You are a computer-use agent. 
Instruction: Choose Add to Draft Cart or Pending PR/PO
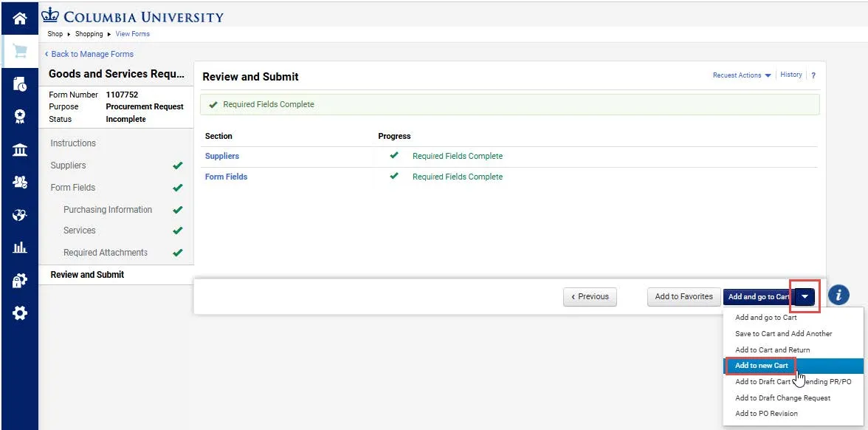(793, 382)
